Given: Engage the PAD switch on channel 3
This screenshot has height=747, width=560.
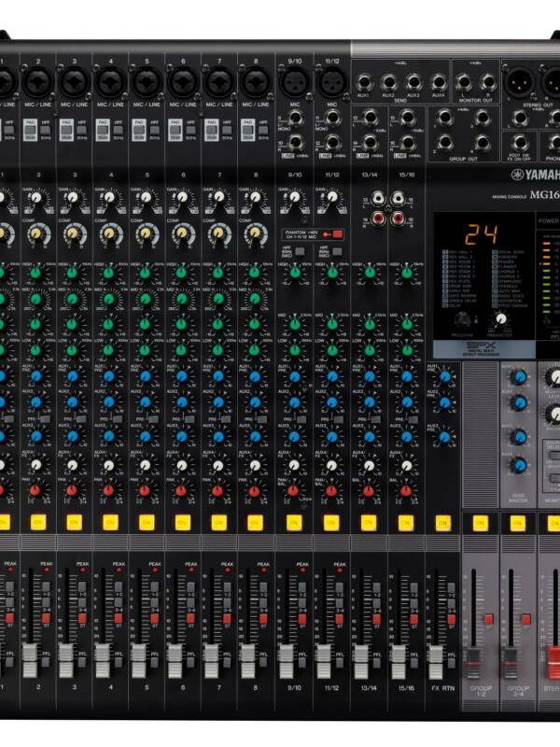Looking at the screenshot, I should (66, 130).
